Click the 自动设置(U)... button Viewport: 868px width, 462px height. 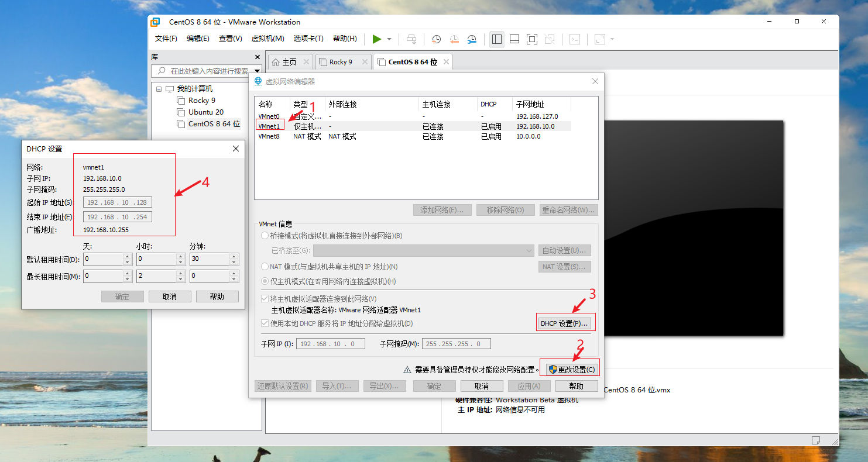(x=565, y=250)
